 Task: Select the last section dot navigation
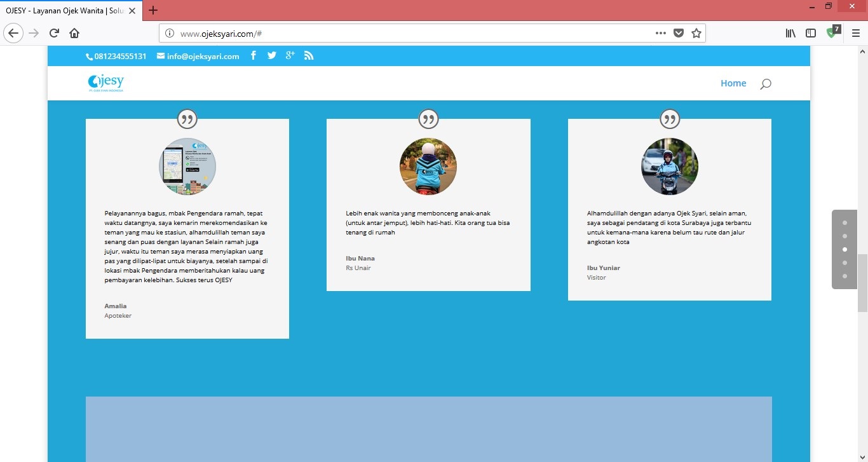844,276
